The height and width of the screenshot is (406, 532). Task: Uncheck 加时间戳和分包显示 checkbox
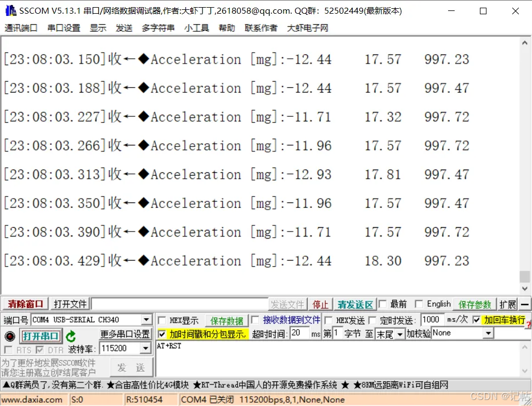[x=162, y=334]
